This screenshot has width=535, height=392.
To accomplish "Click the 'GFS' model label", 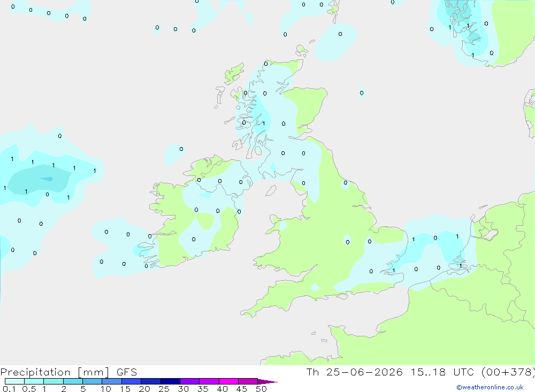I will point(127,372).
